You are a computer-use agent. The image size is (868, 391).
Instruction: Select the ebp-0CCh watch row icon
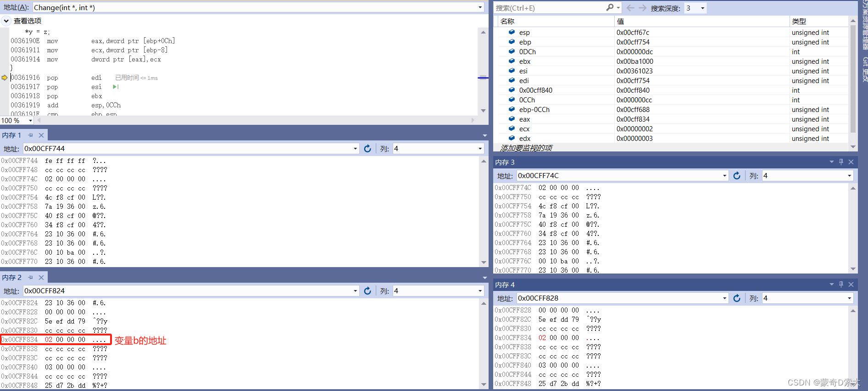[512, 109]
